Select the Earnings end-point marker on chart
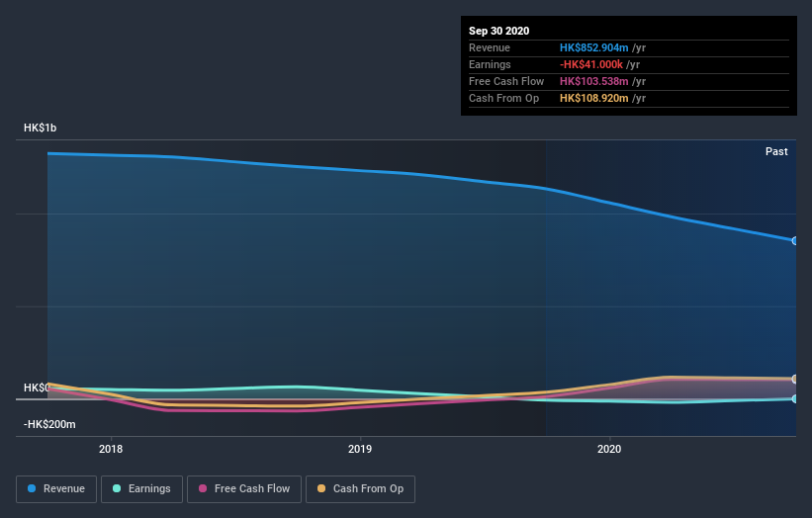The image size is (812, 518). click(795, 398)
